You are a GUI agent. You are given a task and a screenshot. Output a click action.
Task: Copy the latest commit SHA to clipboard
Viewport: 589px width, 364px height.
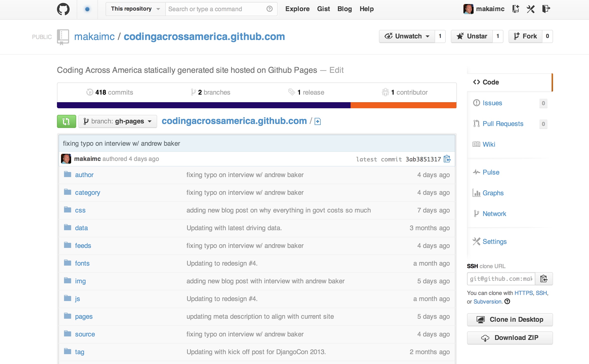tap(447, 159)
